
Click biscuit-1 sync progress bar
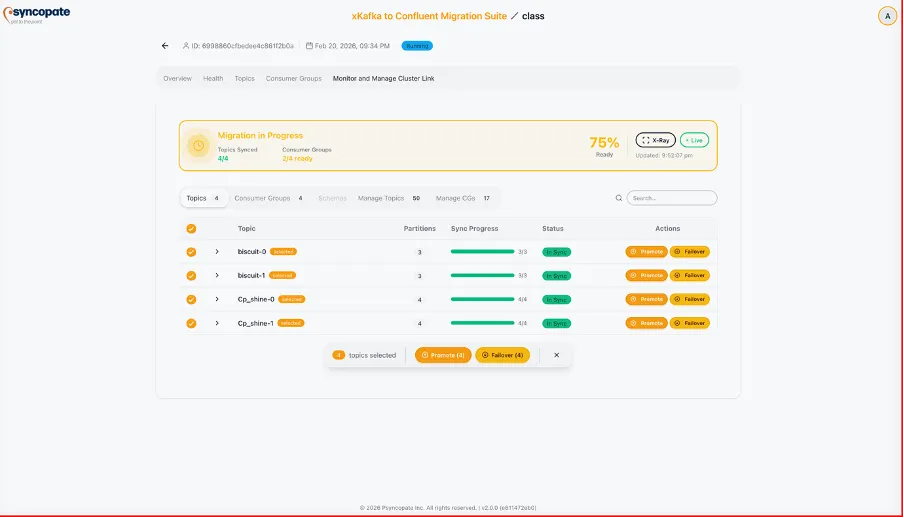point(482,275)
